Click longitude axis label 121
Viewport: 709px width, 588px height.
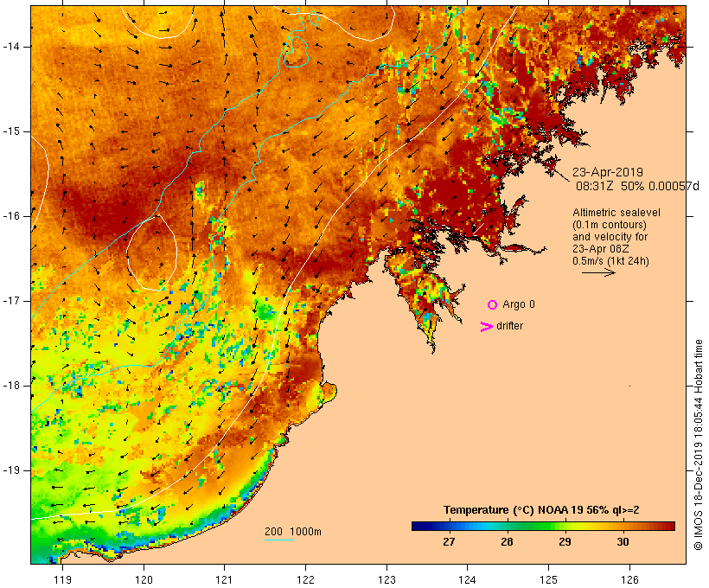click(x=224, y=580)
